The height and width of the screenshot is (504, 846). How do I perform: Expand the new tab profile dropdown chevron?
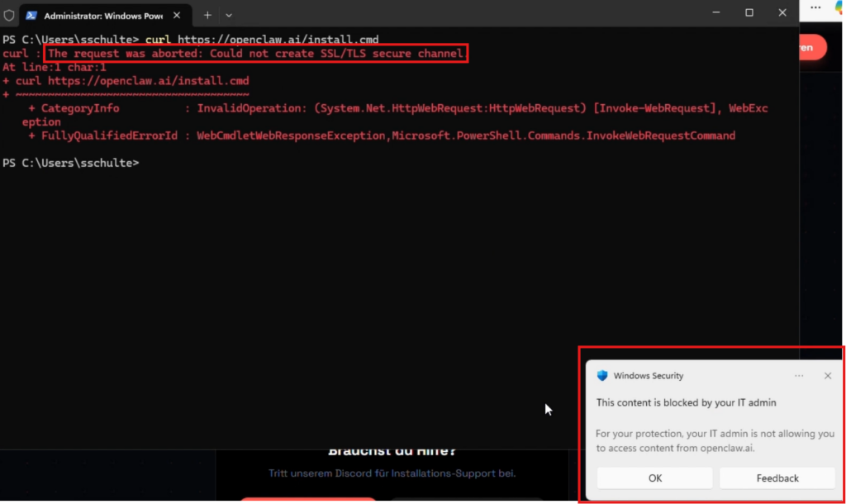point(229,15)
